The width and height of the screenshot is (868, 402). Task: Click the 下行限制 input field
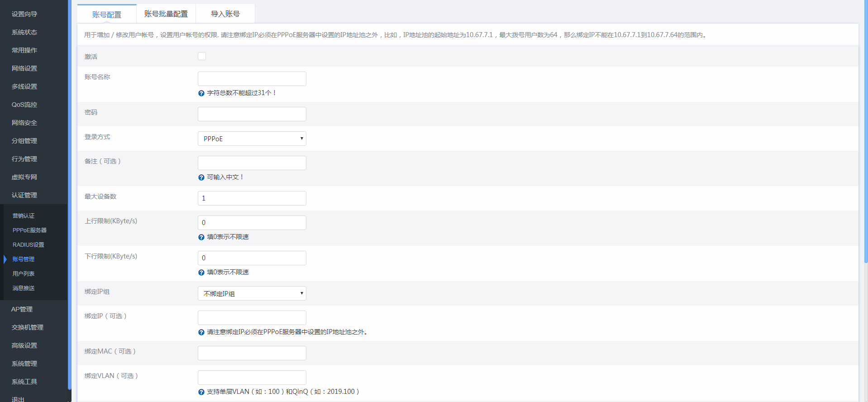pos(252,258)
